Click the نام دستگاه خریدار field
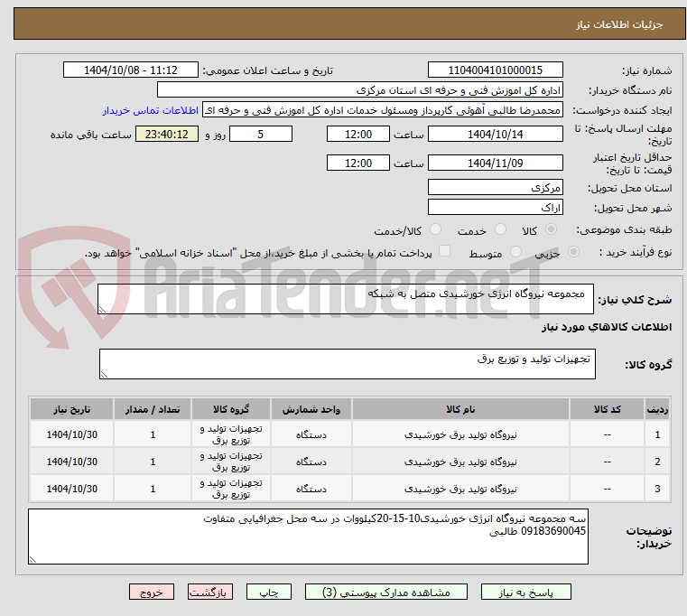 click(x=359, y=90)
